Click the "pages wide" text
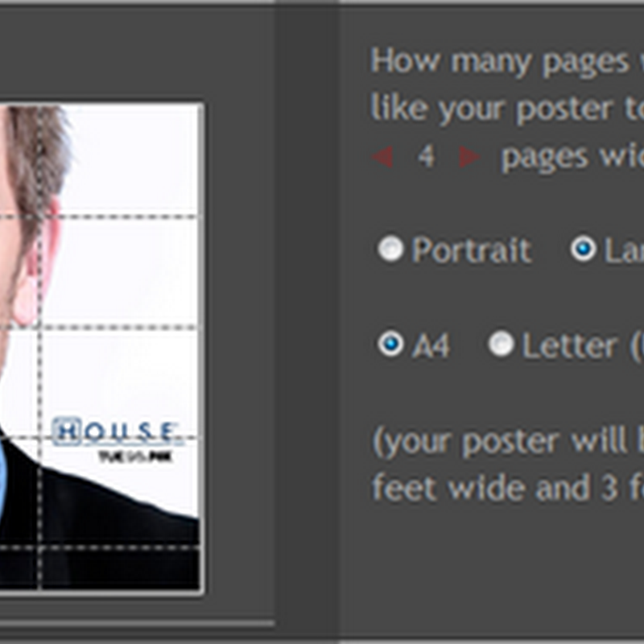Image resolution: width=644 pixels, height=644 pixels. click(x=570, y=157)
